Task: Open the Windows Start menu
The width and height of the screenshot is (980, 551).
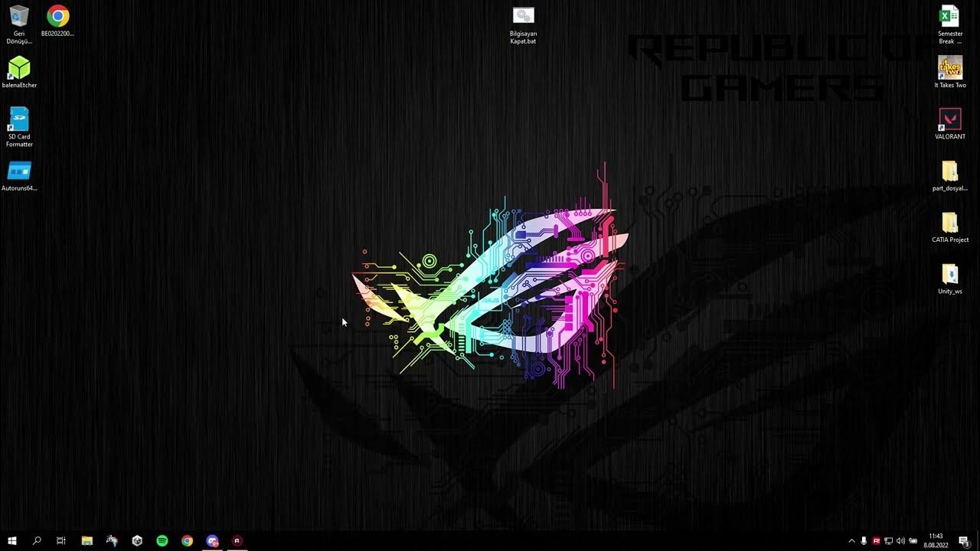Action: (12, 540)
